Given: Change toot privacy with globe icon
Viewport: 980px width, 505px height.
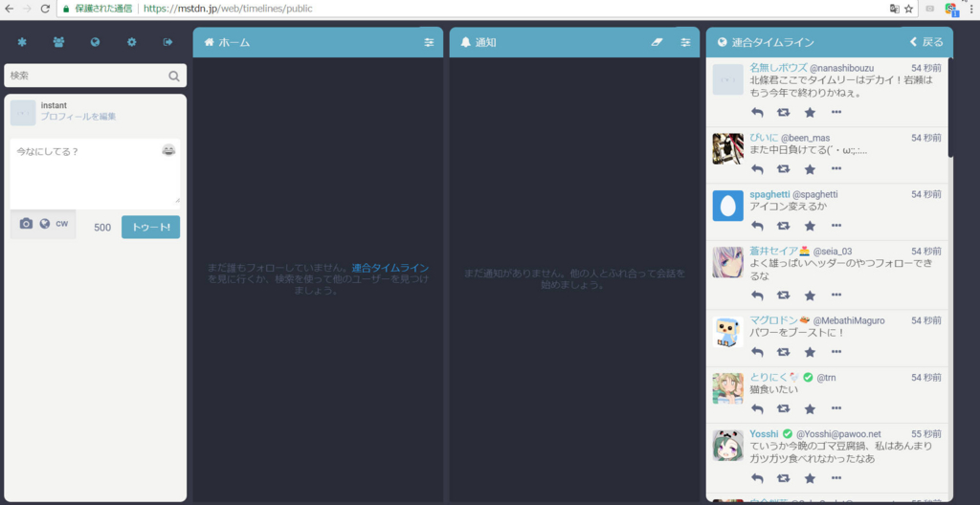Looking at the screenshot, I should [44, 224].
